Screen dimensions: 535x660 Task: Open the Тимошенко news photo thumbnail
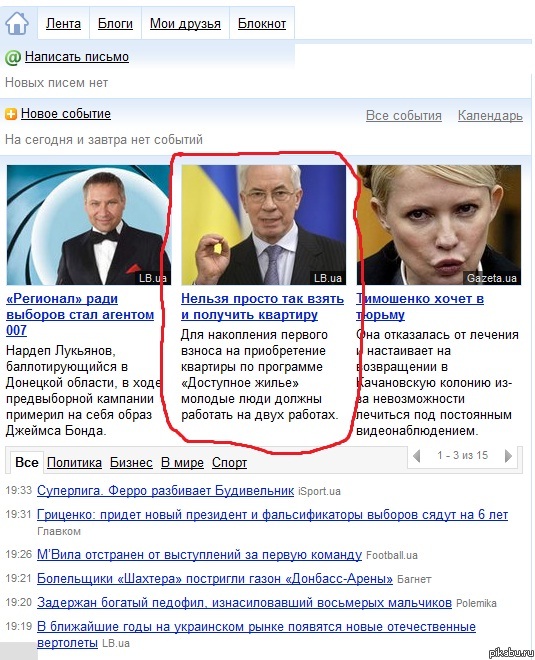point(439,225)
